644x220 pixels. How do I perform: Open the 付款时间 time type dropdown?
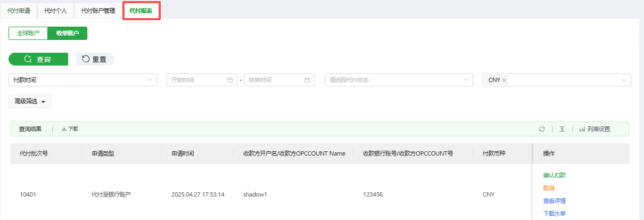coord(83,80)
